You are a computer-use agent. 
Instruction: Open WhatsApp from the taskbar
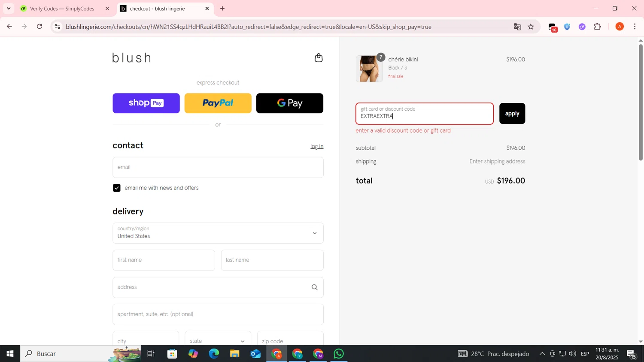click(x=339, y=354)
